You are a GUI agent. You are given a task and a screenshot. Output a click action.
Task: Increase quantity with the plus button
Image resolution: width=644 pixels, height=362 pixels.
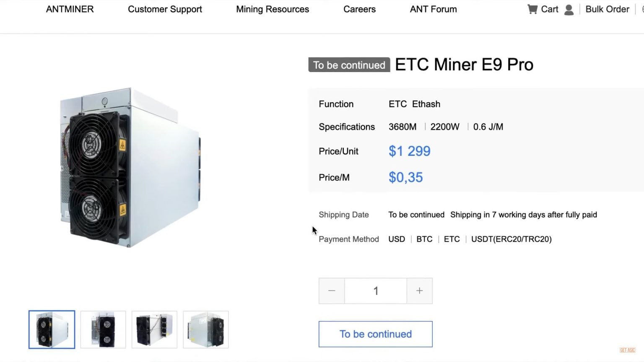tap(419, 291)
